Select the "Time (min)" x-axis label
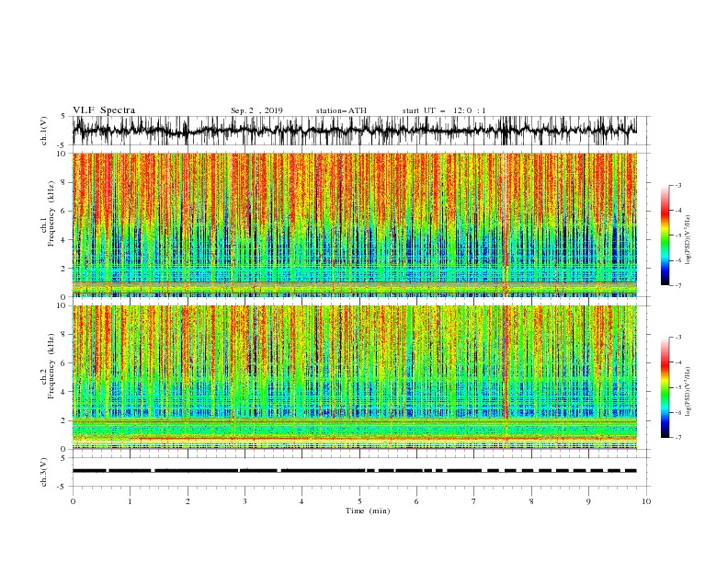The image size is (728, 563). point(368,511)
